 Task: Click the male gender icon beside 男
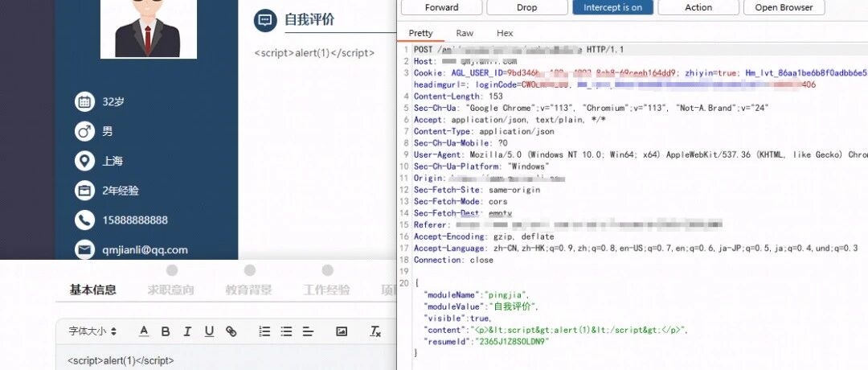[84, 131]
